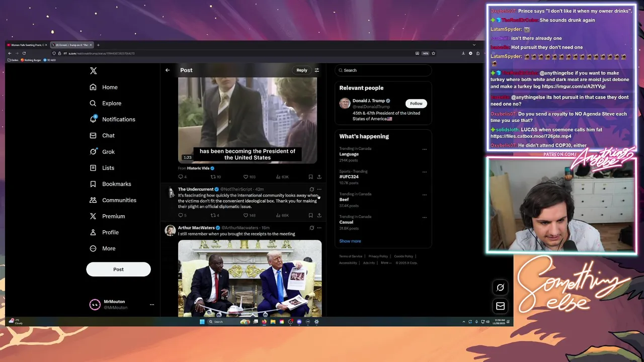Open Donald J. Trump profile name
The height and width of the screenshot is (362, 644).
coord(369,101)
